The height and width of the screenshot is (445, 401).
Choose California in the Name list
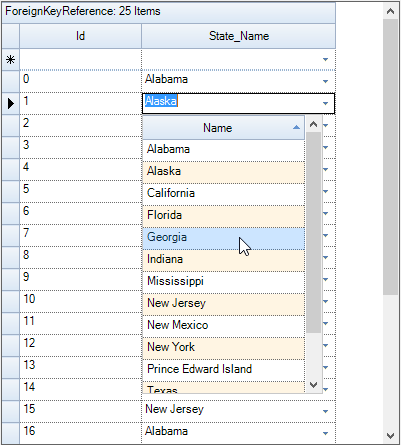(x=223, y=194)
